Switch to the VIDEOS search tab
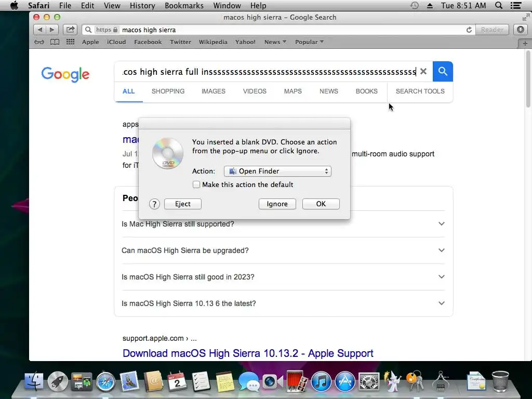Viewport: 532px width, 399px height. (255, 91)
